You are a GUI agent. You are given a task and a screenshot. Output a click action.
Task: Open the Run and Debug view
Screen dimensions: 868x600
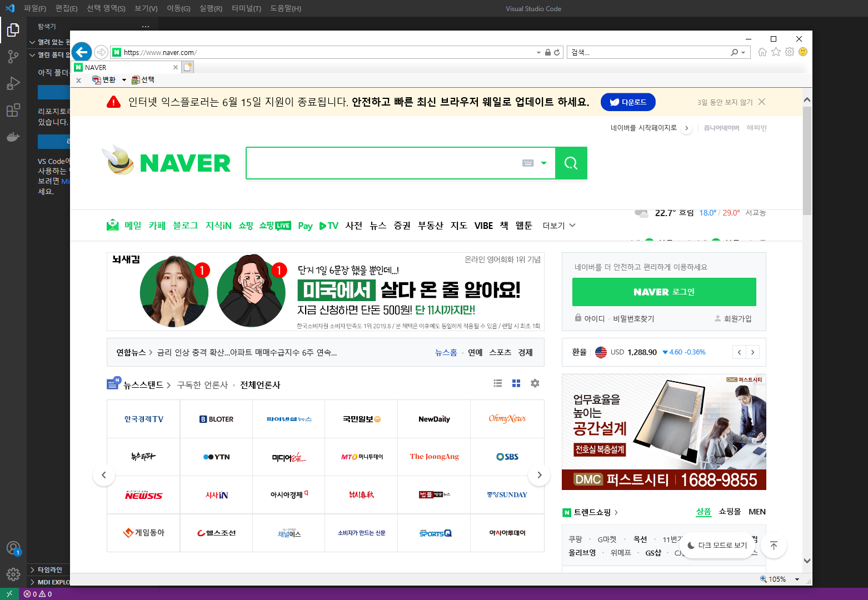13,83
